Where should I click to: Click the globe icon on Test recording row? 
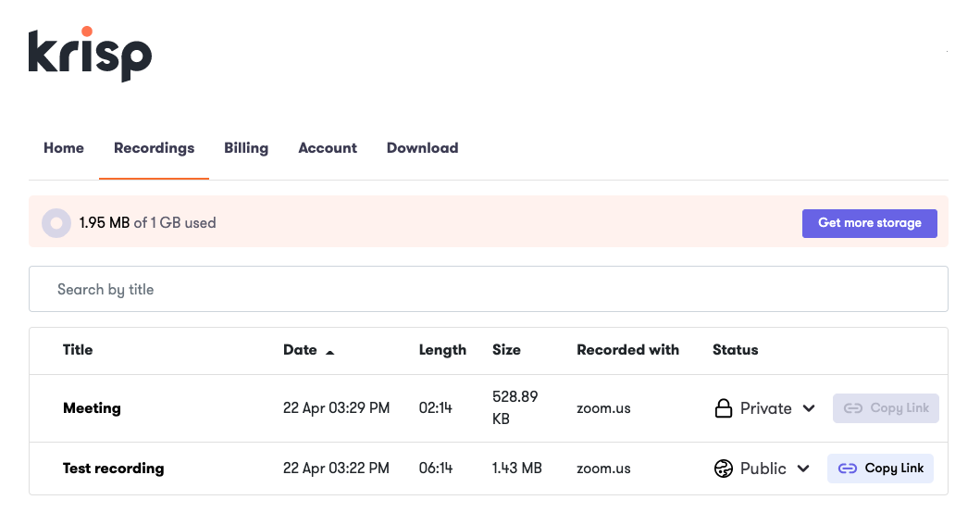point(723,469)
